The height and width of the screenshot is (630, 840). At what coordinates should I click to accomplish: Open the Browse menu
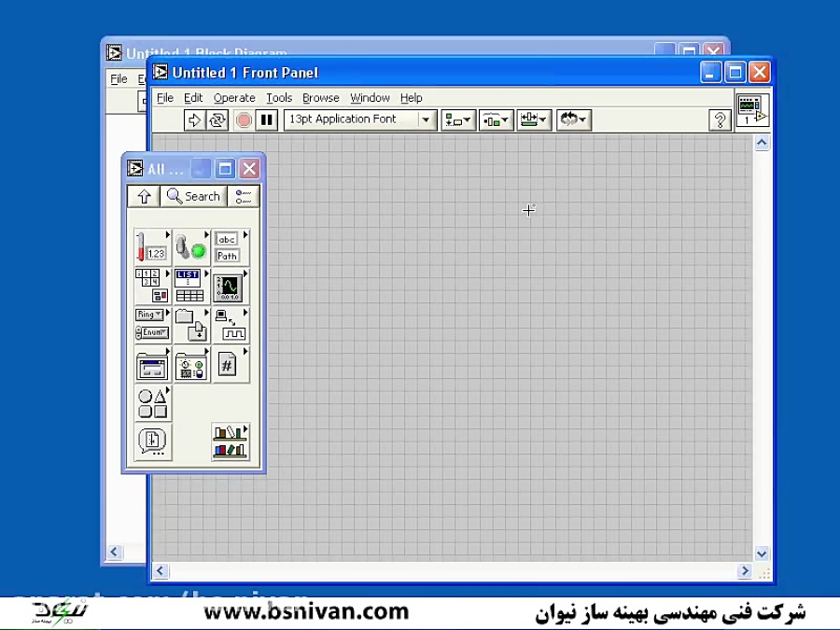coord(321,98)
